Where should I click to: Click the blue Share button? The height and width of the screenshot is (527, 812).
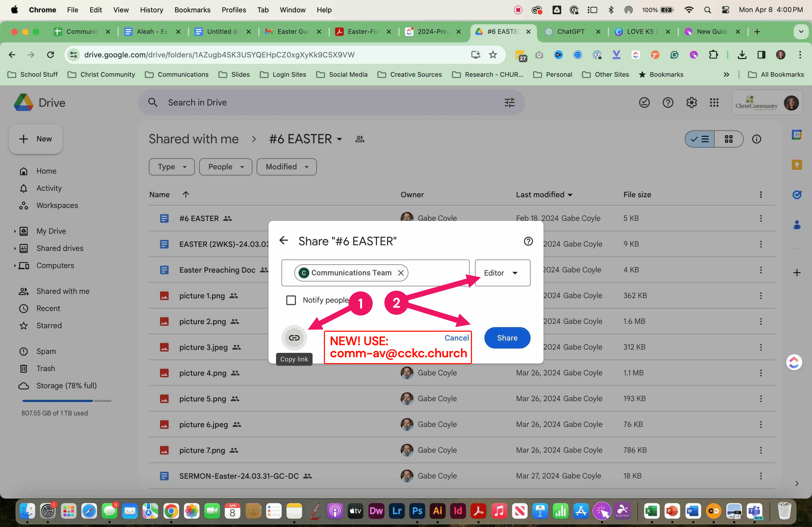507,338
